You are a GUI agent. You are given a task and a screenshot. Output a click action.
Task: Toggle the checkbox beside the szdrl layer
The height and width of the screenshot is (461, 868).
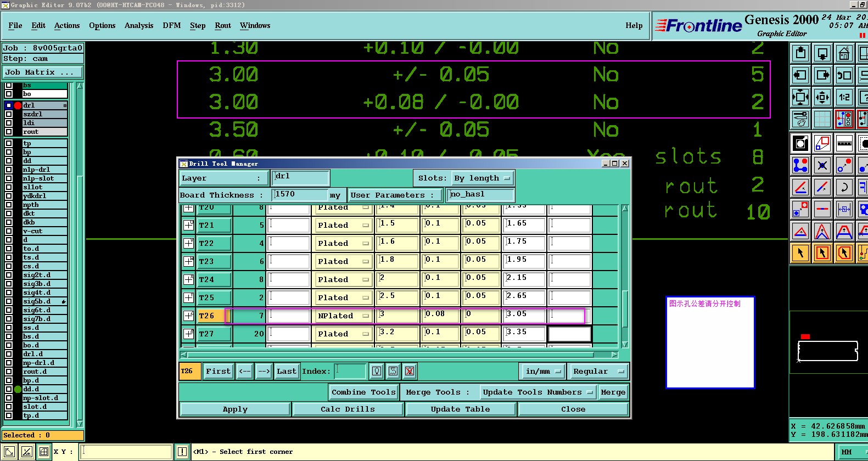point(9,114)
